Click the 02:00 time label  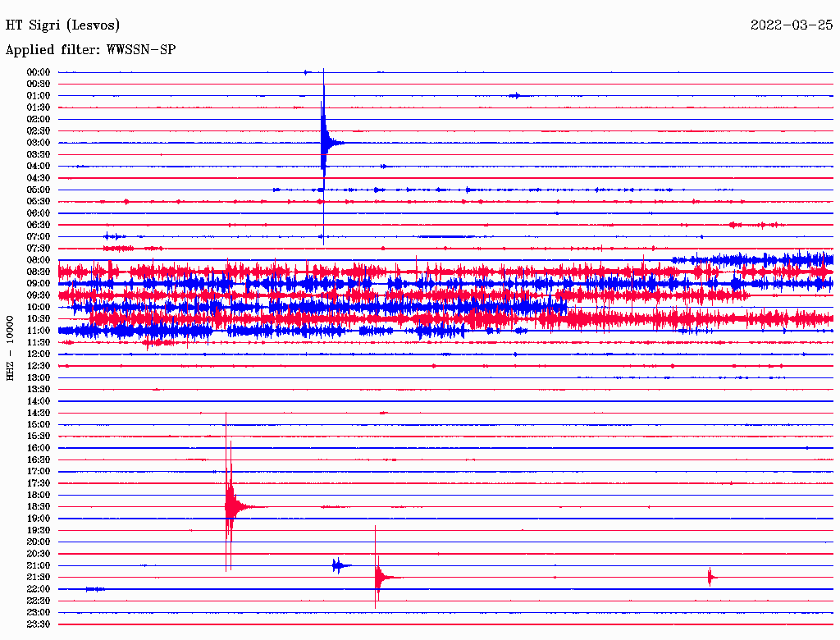point(39,120)
